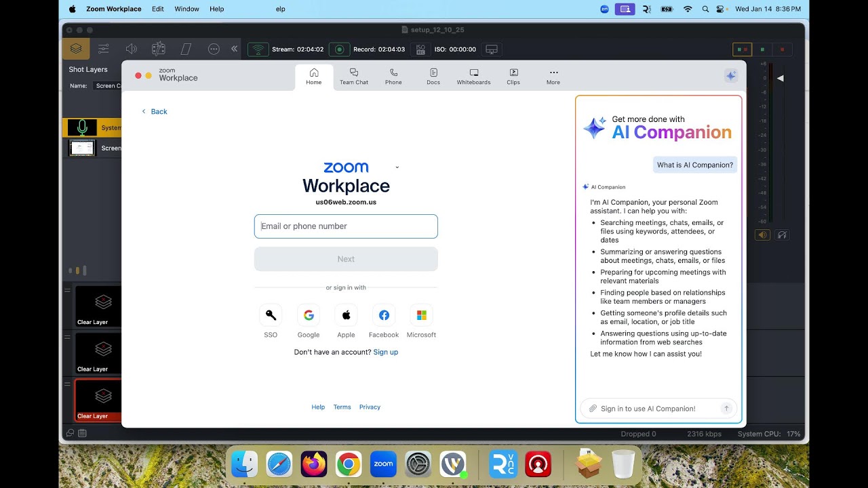
Task: Open the sliders properties icon in Wirecast
Action: (x=104, y=49)
